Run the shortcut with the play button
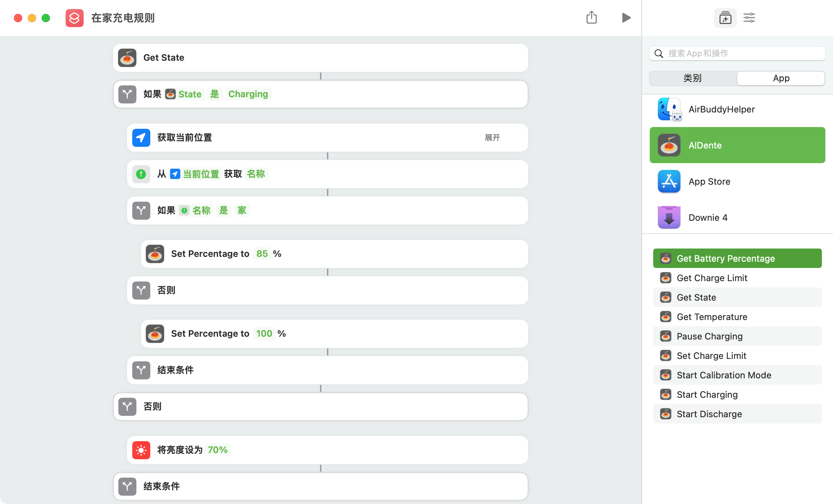The width and height of the screenshot is (833, 504). click(626, 18)
